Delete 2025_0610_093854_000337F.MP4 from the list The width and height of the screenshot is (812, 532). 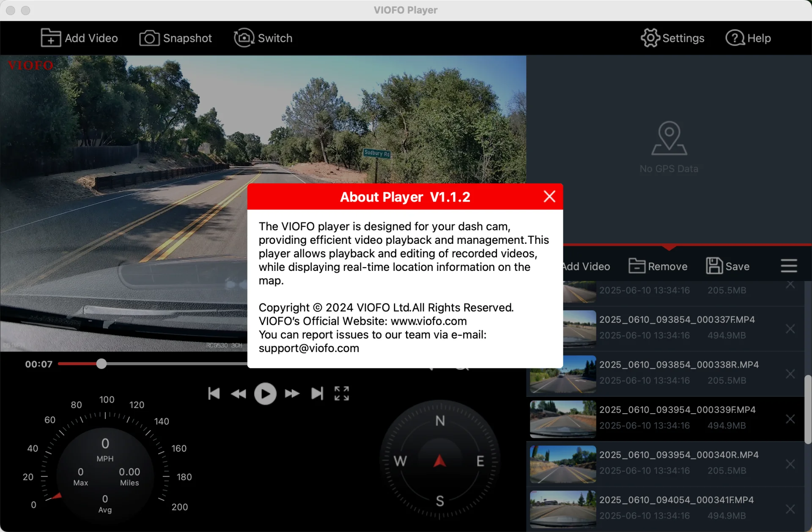790,329
